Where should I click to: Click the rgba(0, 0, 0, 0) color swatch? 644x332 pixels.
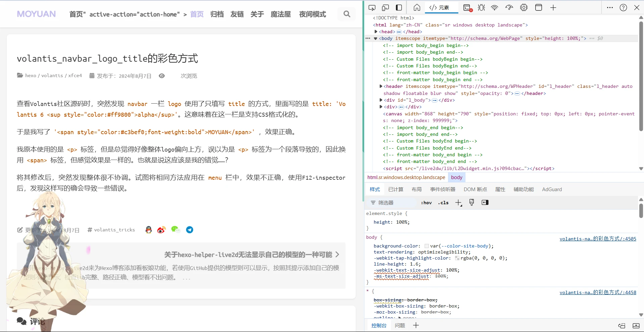tap(457, 258)
